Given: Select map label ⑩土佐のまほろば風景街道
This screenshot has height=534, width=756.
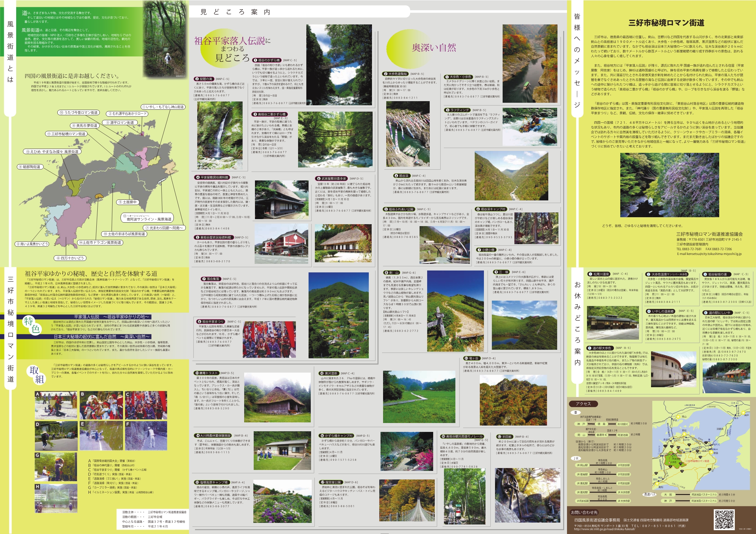Looking at the screenshot, I should pos(124,234).
